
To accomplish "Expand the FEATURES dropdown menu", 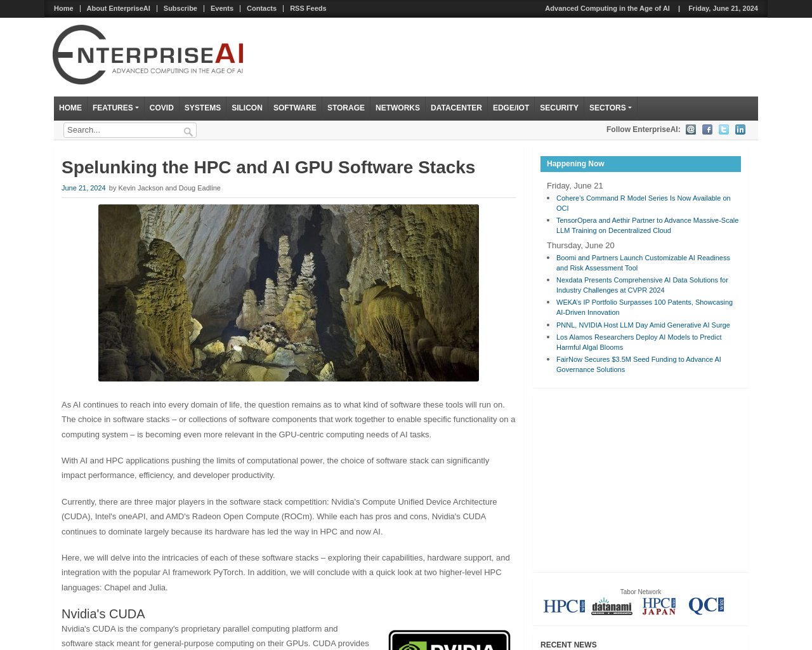I will 115,108.
